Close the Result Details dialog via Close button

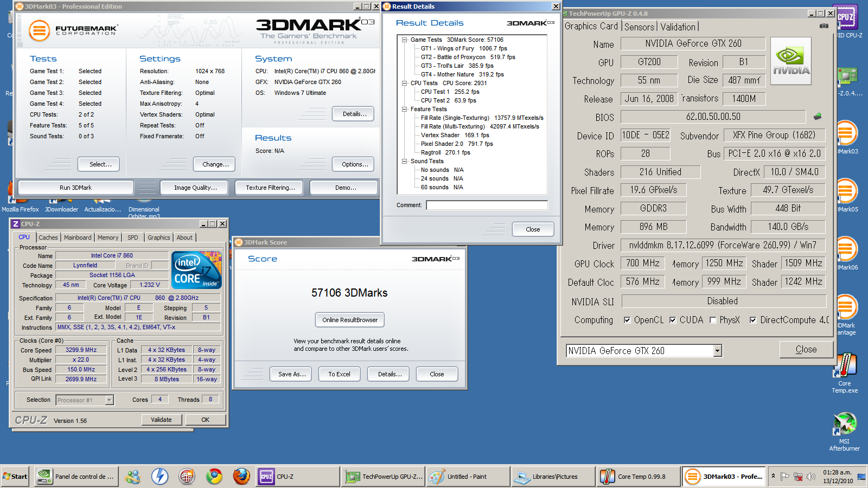pos(533,229)
